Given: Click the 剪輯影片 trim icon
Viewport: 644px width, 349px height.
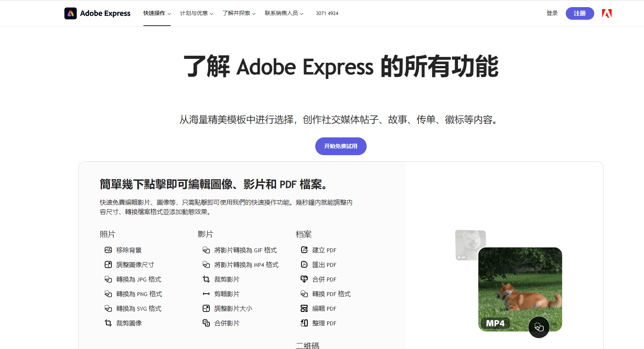Looking at the screenshot, I should [x=206, y=294].
